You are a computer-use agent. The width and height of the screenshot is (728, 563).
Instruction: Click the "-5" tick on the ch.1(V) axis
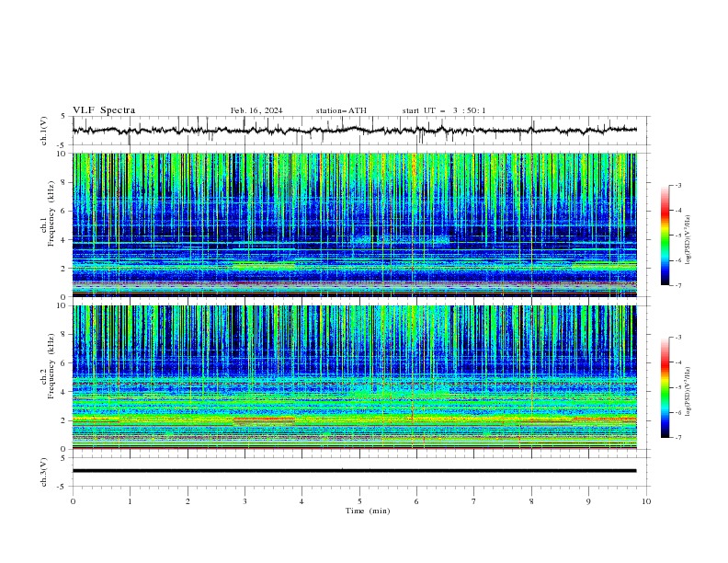point(63,145)
